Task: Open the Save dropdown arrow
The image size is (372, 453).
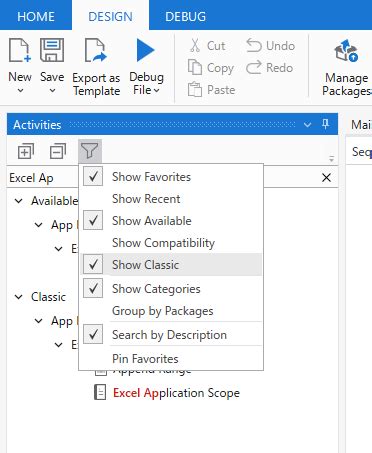Action: 52,91
